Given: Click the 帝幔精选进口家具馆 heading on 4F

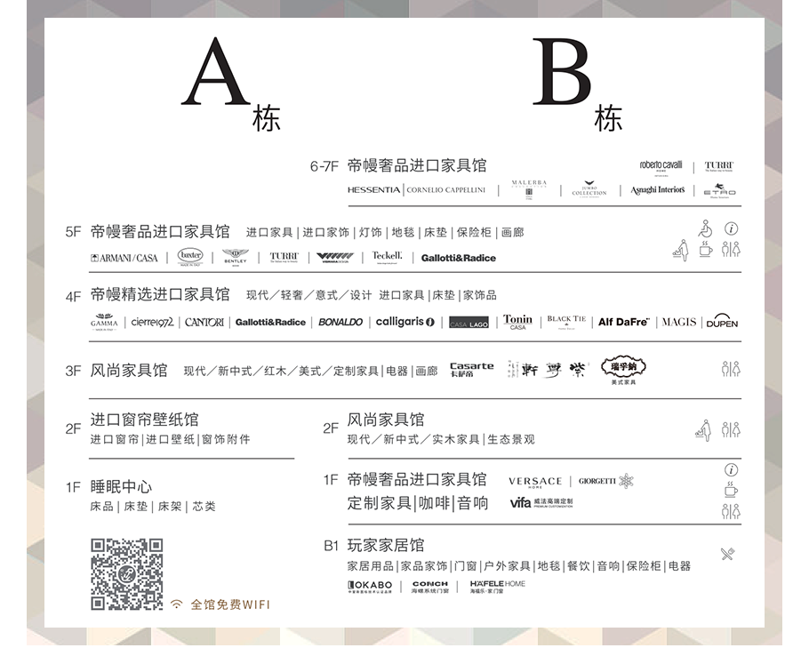Looking at the screenshot, I should [x=160, y=294].
